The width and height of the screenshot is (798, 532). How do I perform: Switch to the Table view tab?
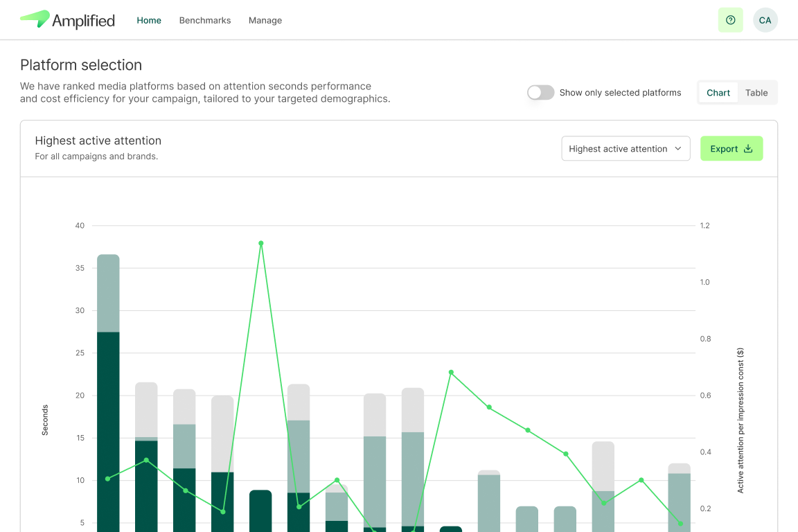(x=756, y=93)
